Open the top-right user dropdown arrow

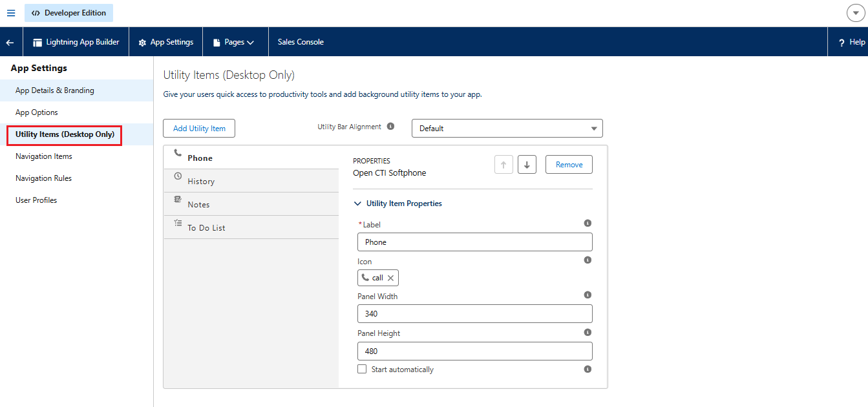coord(856,13)
